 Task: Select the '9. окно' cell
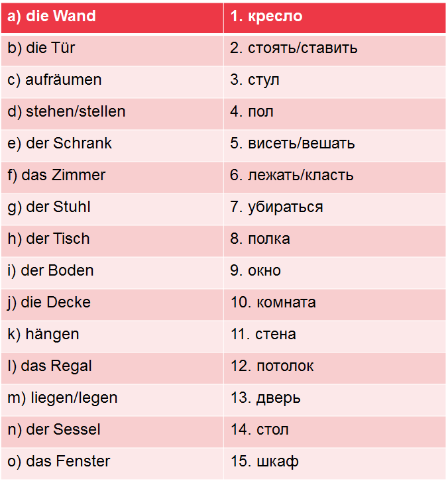[x=335, y=271]
